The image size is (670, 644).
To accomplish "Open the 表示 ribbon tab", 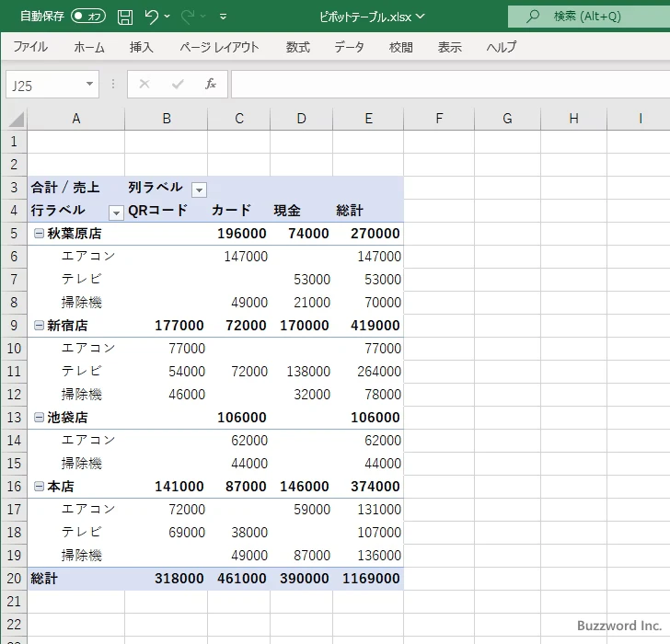I will pyautogui.click(x=449, y=47).
